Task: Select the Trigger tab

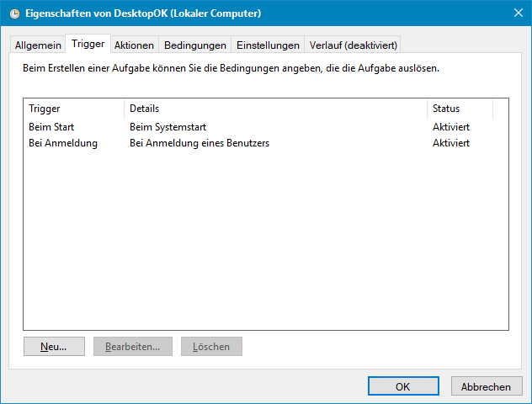Action: [x=88, y=44]
